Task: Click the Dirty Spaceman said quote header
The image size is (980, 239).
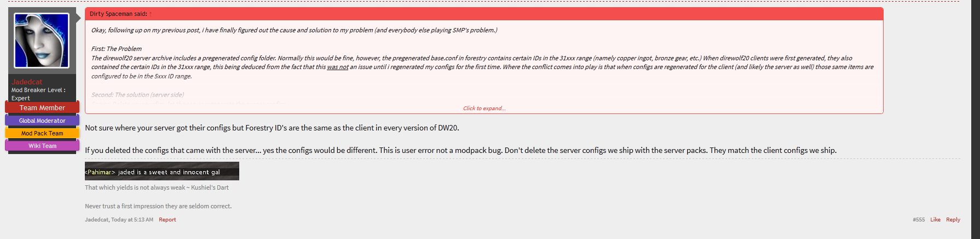Action: click(118, 14)
